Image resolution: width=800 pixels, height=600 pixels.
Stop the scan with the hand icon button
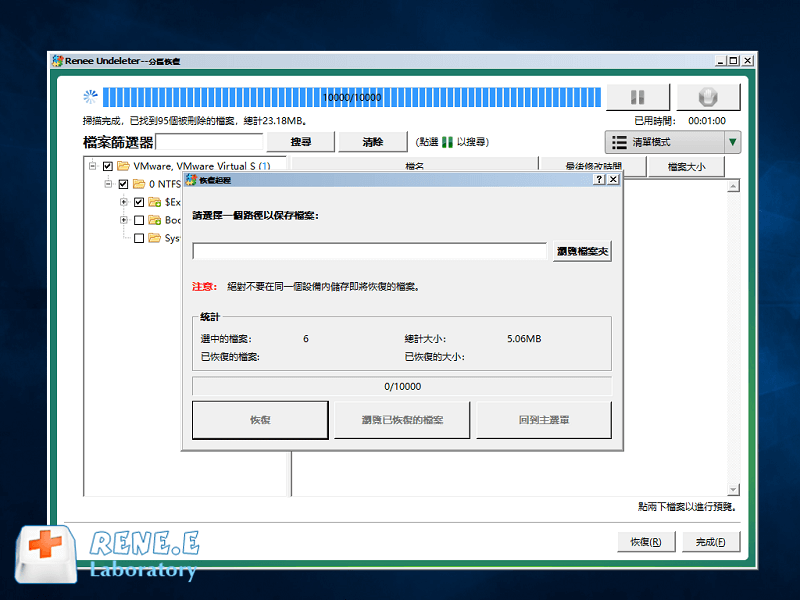click(x=708, y=97)
